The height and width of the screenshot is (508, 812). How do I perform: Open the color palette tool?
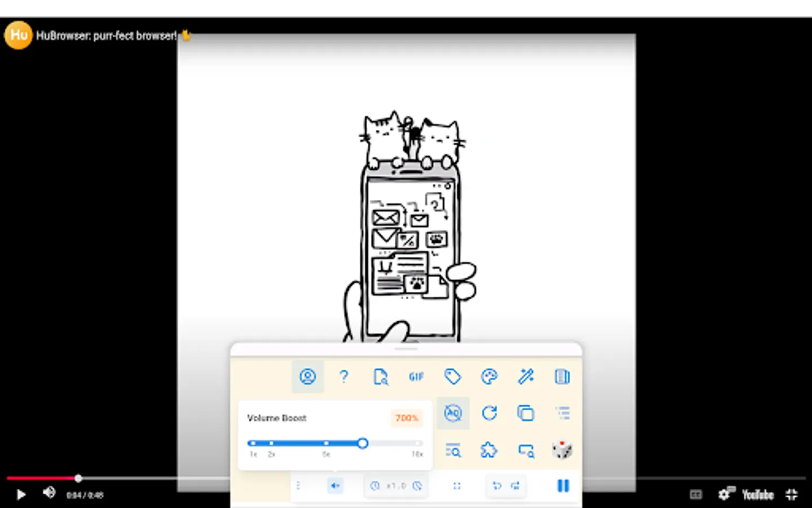point(489,376)
